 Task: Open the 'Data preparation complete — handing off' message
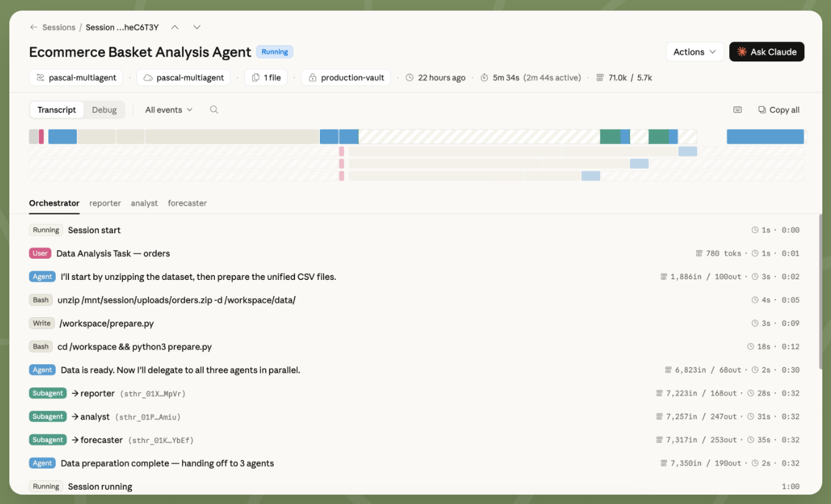pyautogui.click(x=414, y=463)
